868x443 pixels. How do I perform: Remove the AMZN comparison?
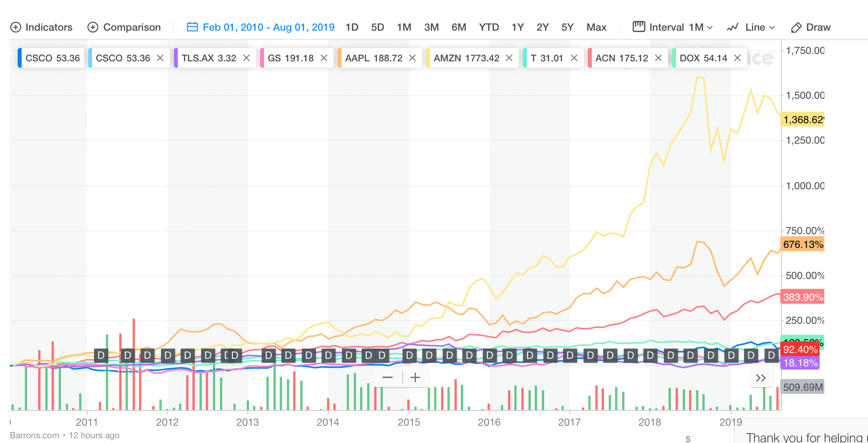coord(509,58)
